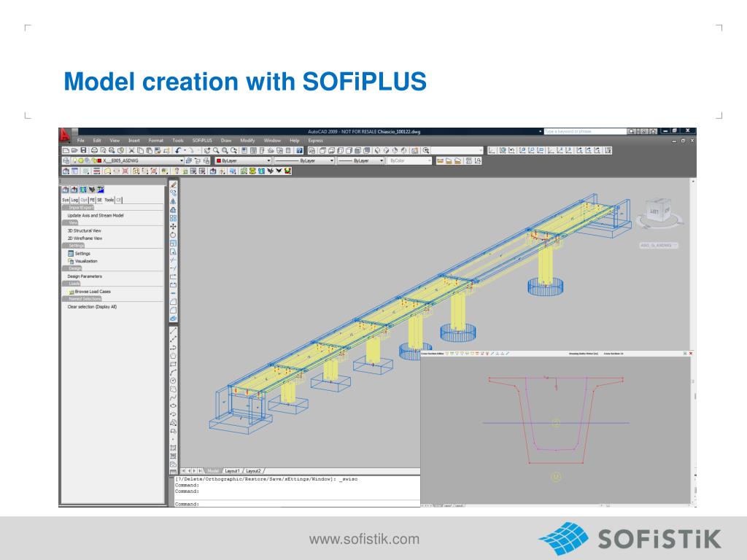Viewport: 747px width, 560px height.
Task: Click the New drawing icon
Action: click(66, 150)
